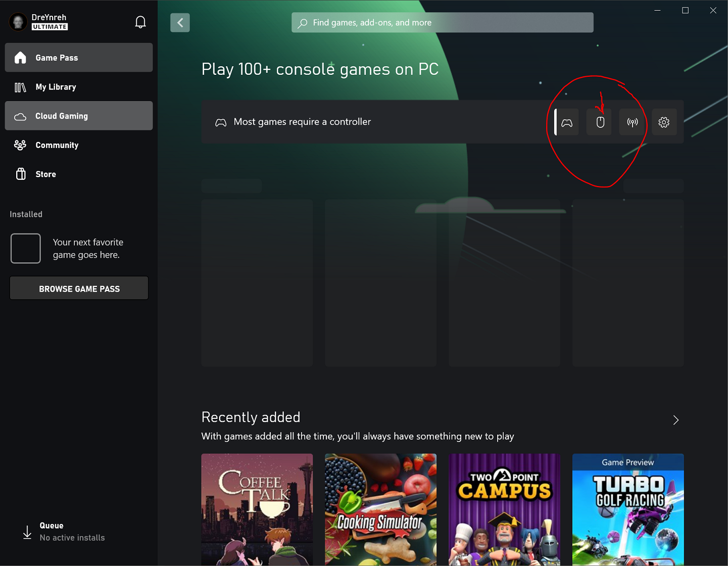The width and height of the screenshot is (728, 566).
Task: Select the touch controls filter icon
Action: point(632,122)
